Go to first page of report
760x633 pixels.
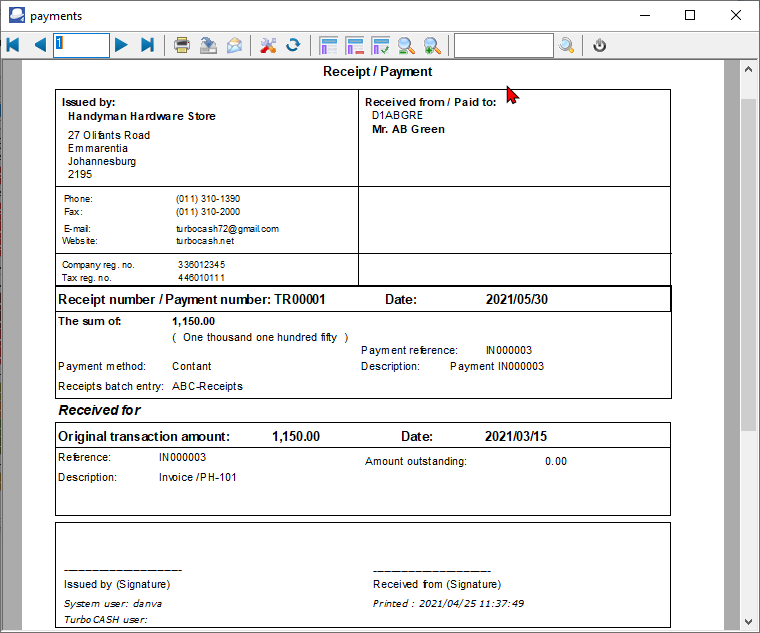point(13,45)
